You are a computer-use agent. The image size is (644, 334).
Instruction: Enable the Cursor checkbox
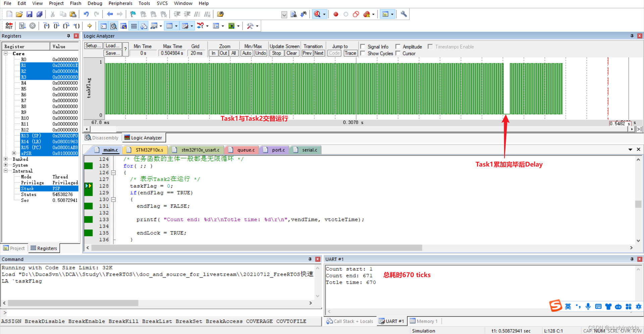pos(398,53)
